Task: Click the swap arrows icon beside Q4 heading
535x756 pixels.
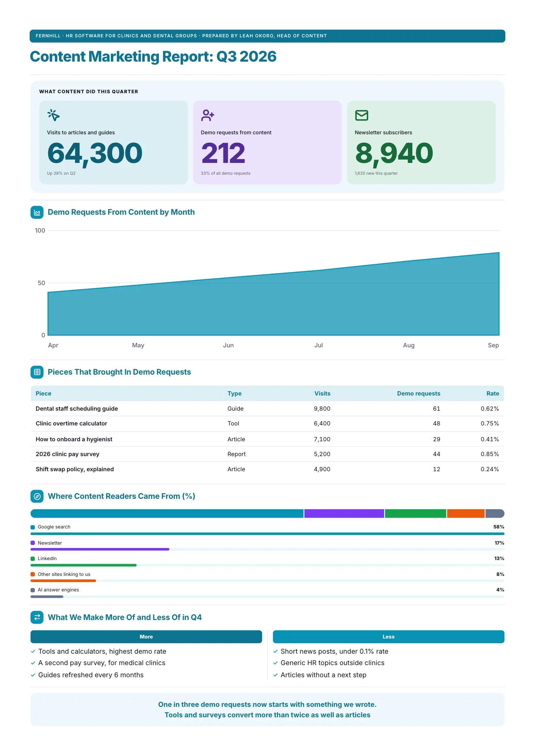Action: click(x=37, y=617)
